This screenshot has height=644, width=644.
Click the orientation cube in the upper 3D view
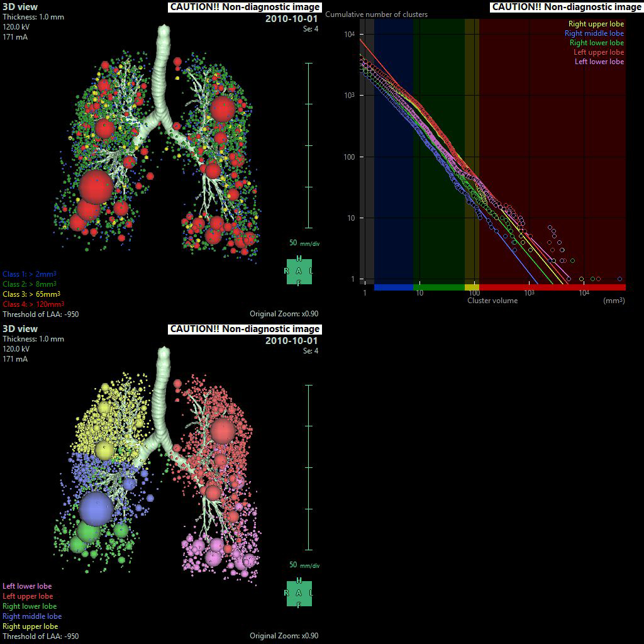click(299, 271)
